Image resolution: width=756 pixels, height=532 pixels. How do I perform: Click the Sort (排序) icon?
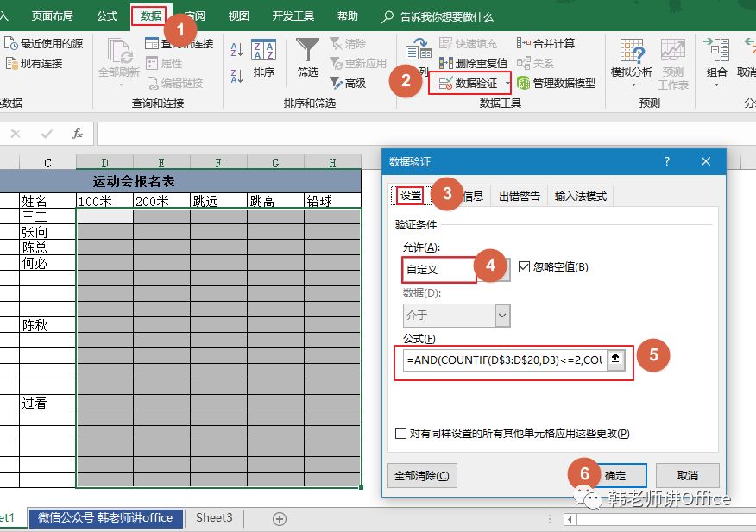[x=264, y=51]
